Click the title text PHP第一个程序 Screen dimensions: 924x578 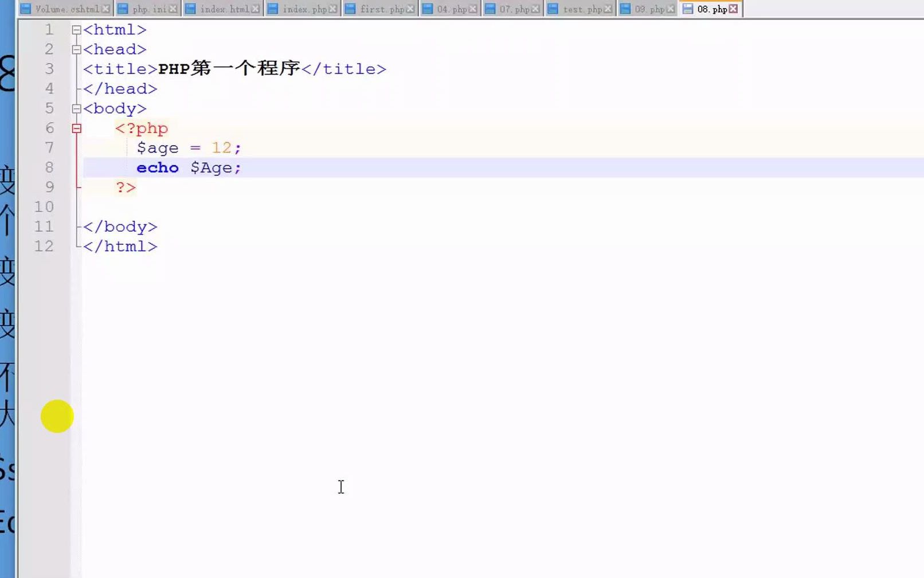229,68
